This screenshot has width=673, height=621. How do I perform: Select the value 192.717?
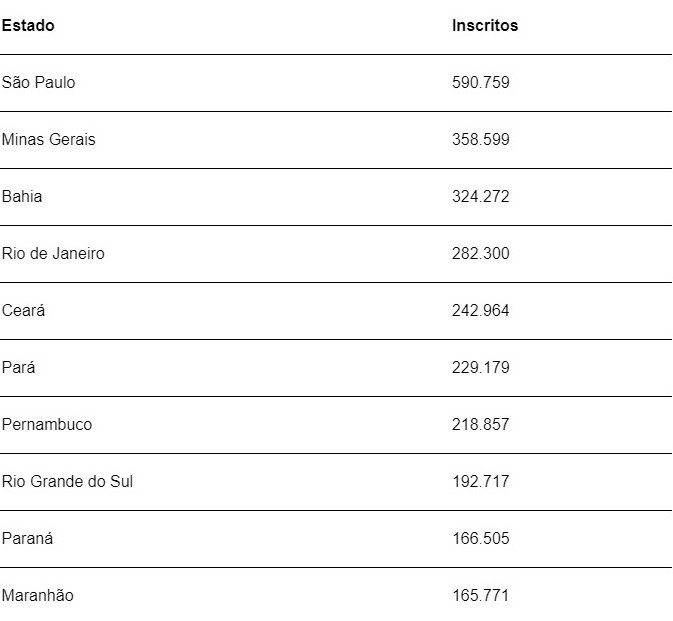click(x=481, y=482)
